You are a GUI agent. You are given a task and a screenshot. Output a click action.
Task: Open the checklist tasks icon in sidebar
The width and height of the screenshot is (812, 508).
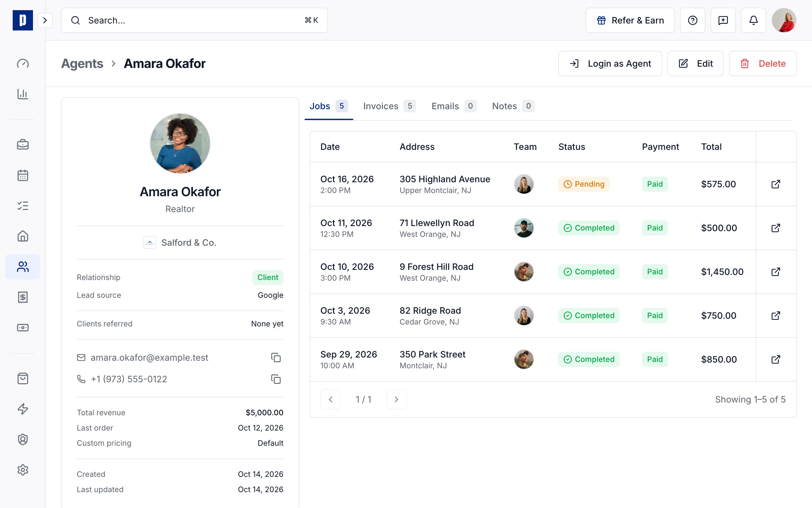[x=23, y=206]
